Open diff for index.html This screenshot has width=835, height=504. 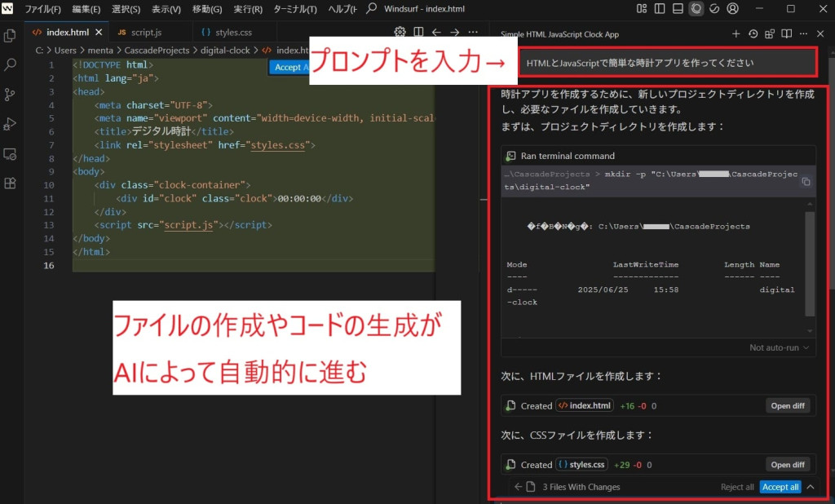click(788, 405)
